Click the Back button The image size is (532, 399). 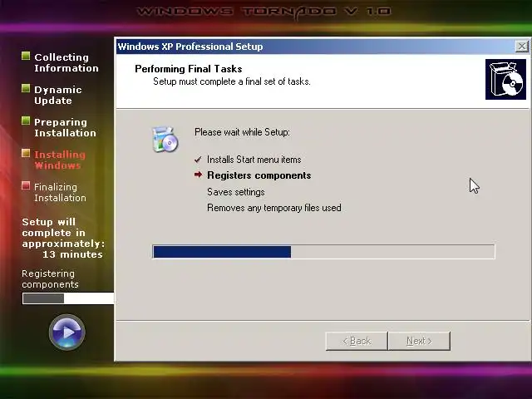click(x=357, y=341)
